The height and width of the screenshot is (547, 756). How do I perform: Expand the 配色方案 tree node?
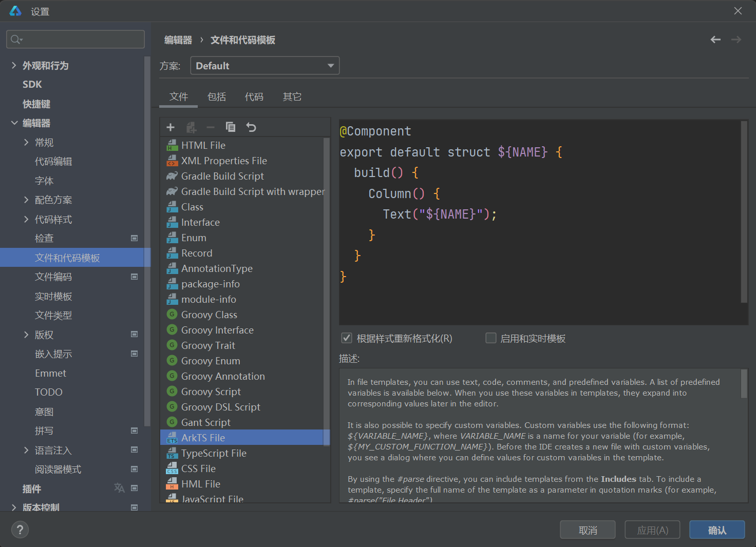pos(26,200)
